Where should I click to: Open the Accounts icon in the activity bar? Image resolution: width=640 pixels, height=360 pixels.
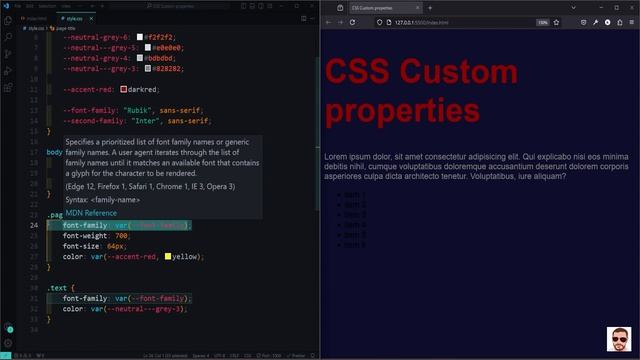(8, 327)
